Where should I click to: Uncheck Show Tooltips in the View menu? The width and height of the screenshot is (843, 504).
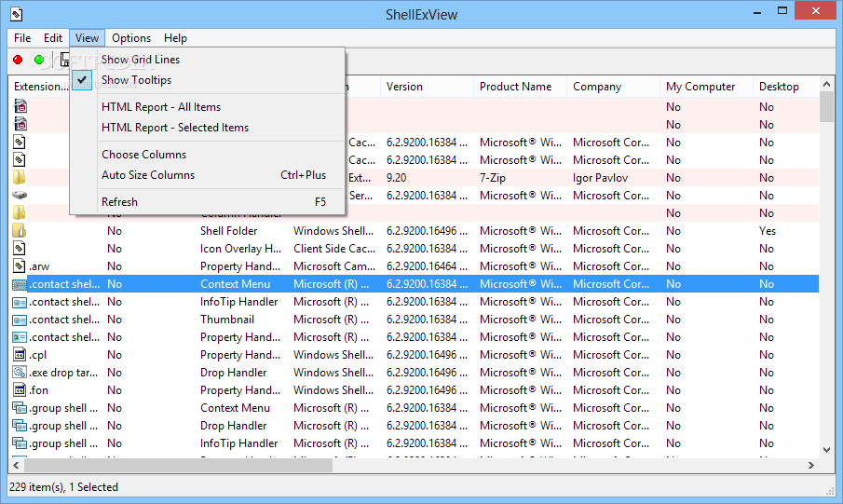coord(207,80)
